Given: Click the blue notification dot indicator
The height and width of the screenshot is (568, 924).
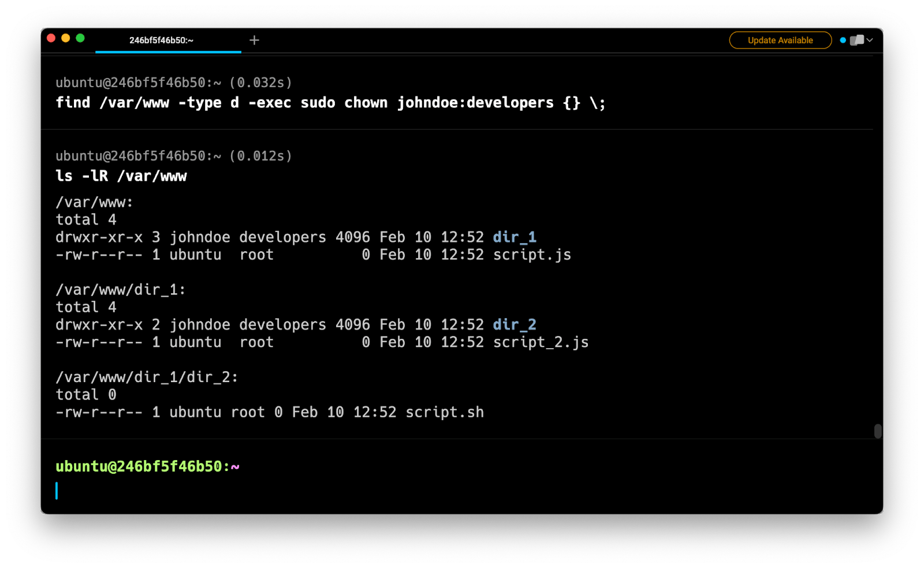Looking at the screenshot, I should [843, 40].
